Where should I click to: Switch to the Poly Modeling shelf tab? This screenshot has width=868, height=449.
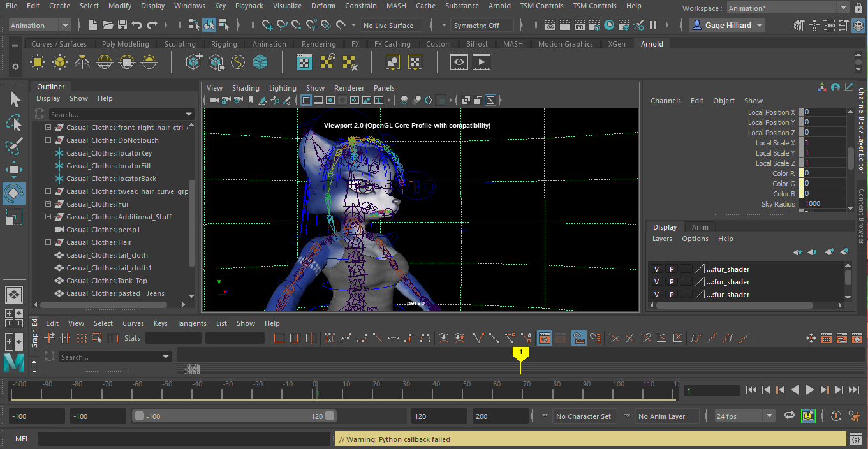125,44
